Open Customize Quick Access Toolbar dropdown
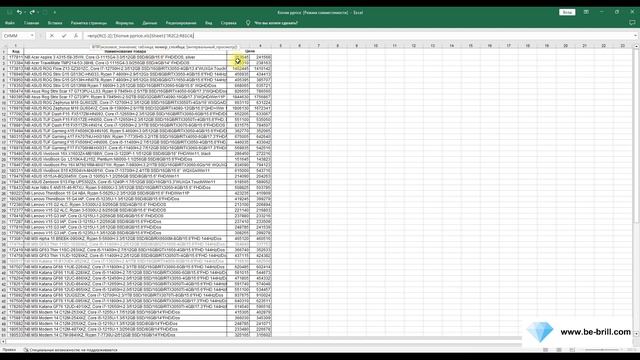 (54, 13)
